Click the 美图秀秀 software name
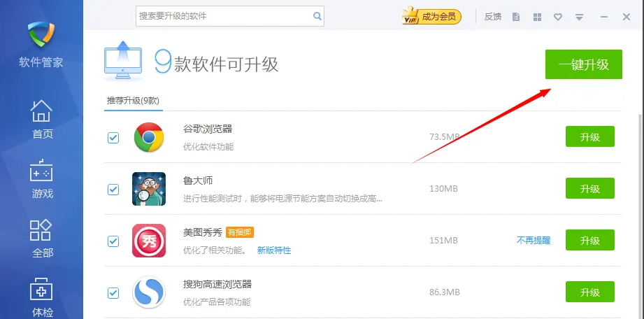Screen dimensions: 644x319 (203, 232)
